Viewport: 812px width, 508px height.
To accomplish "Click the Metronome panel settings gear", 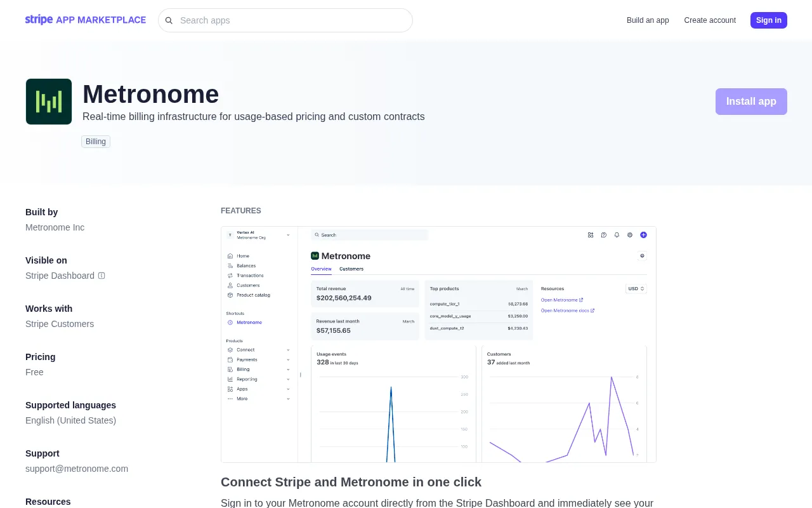I will pos(642,256).
